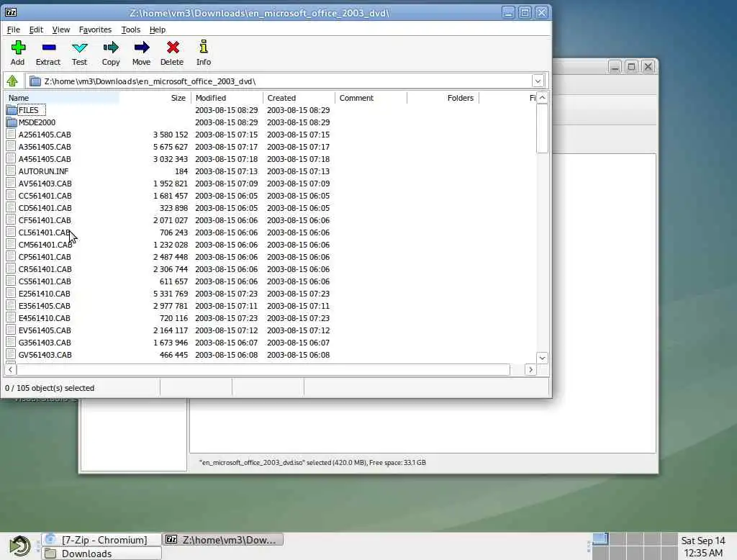Viewport: 737px width, 560px height.
Task: Select the FILES folder icon
Action: point(12,110)
